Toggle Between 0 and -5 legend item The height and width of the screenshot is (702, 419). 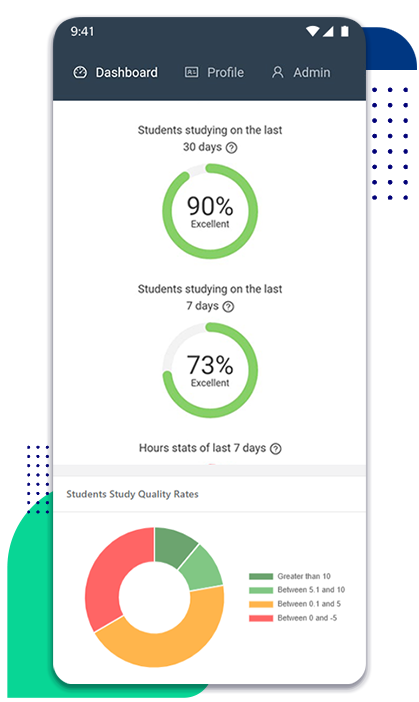(x=293, y=618)
